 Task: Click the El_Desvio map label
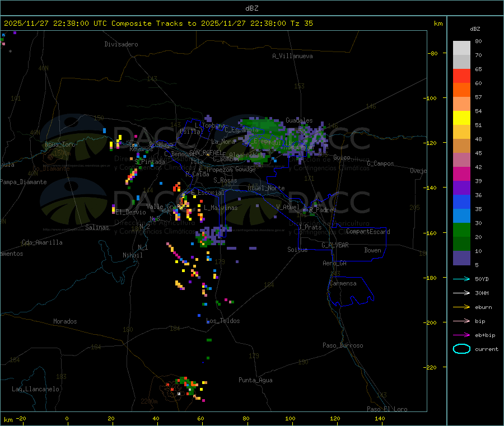click(x=130, y=212)
